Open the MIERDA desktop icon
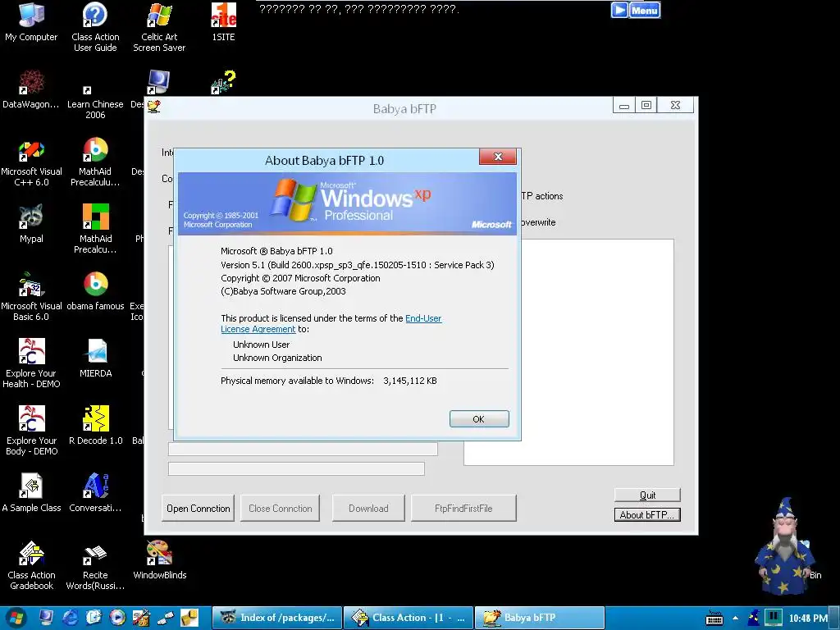This screenshot has height=630, width=840. (x=95, y=358)
